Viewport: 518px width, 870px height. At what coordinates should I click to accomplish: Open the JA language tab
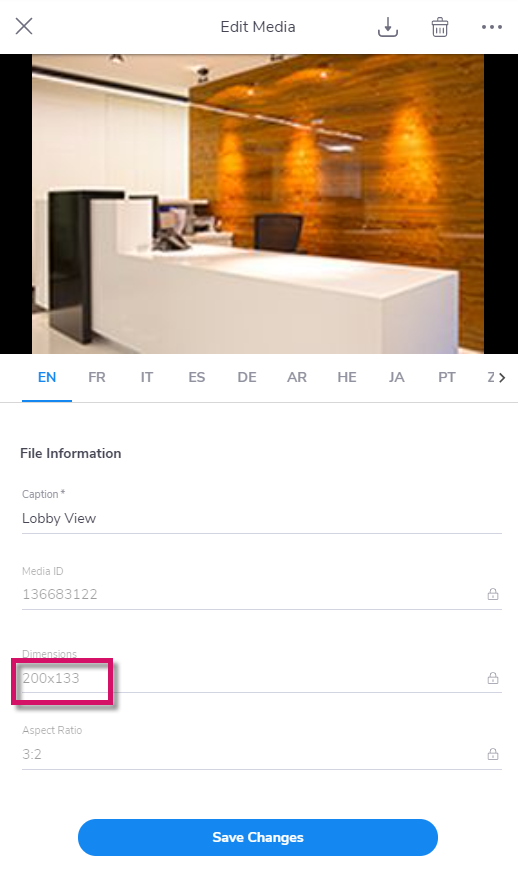[x=397, y=377]
